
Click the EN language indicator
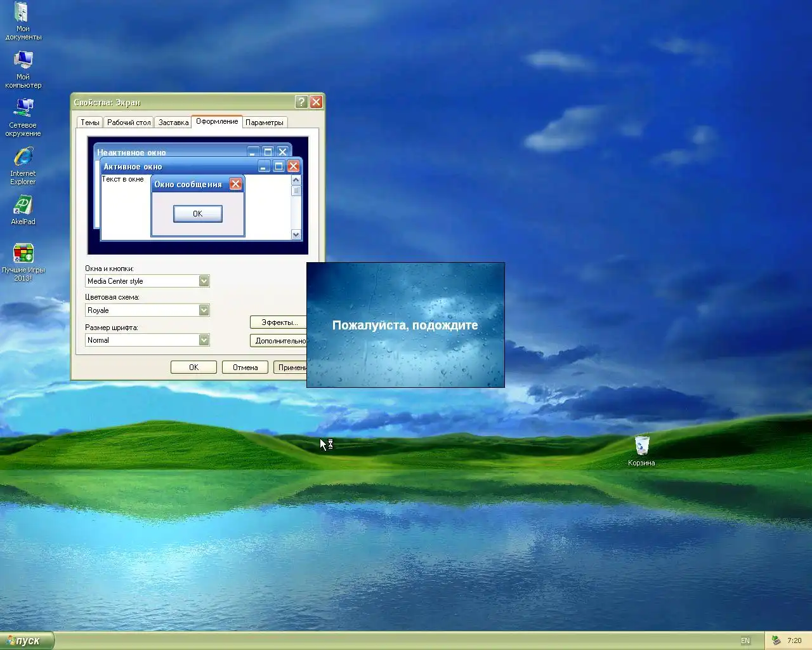pyautogui.click(x=745, y=640)
